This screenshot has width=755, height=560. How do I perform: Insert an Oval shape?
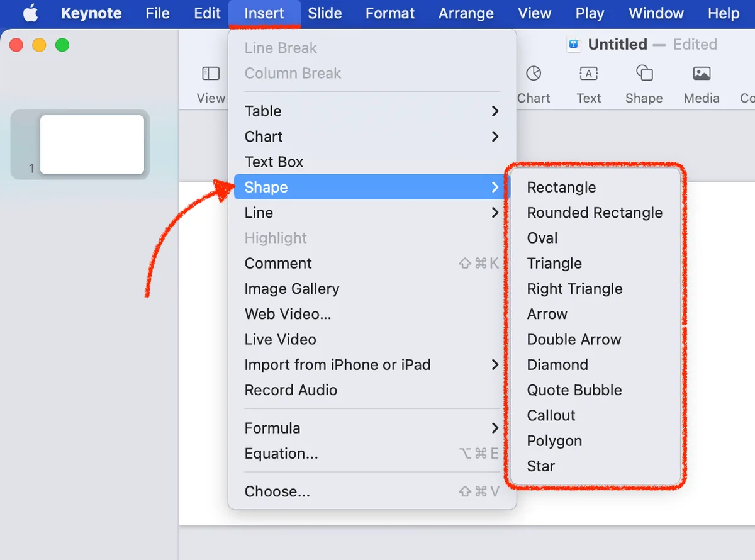[x=595, y=238]
